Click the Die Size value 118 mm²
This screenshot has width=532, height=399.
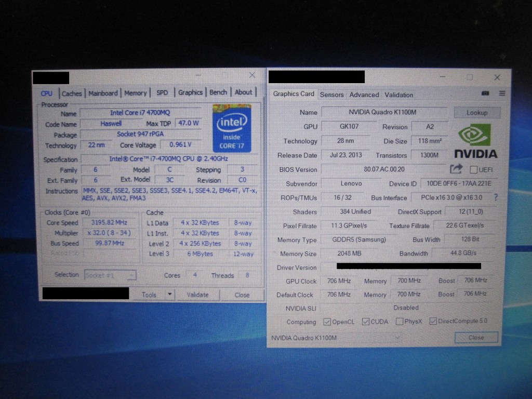430,140
